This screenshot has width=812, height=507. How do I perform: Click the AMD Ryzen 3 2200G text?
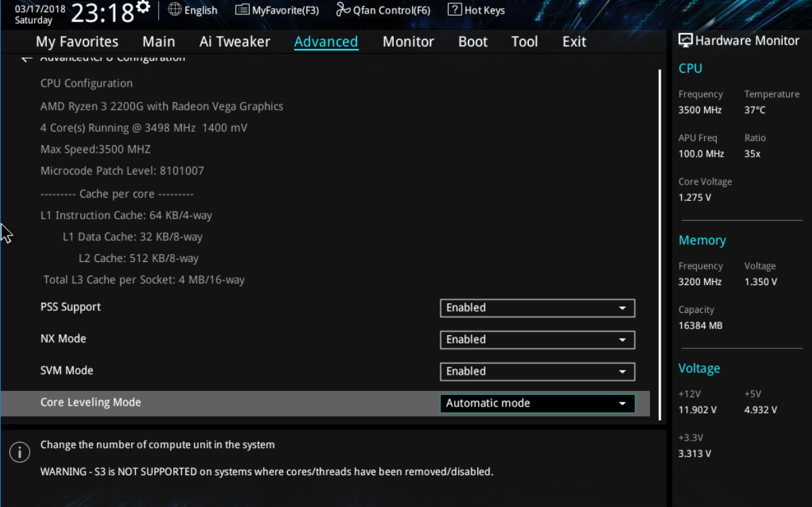pyautogui.click(x=162, y=106)
